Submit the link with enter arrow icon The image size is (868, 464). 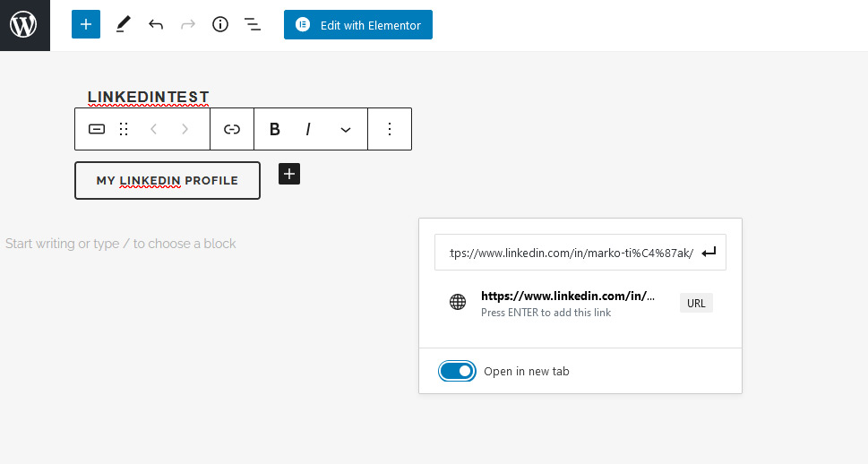[x=709, y=253]
